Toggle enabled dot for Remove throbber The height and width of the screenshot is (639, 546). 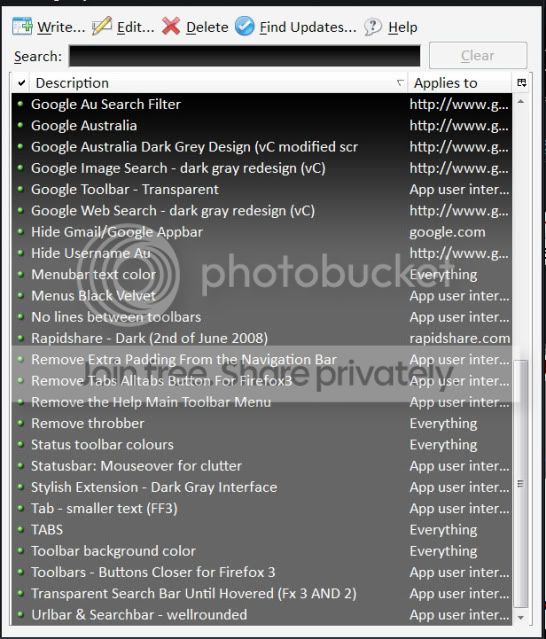pos(20,423)
